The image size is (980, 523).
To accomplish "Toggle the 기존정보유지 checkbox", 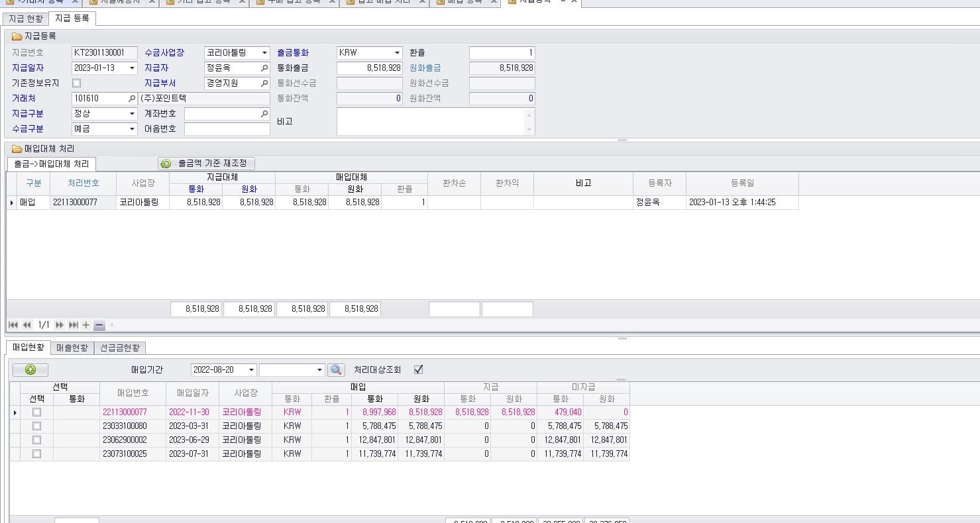I will tap(76, 83).
